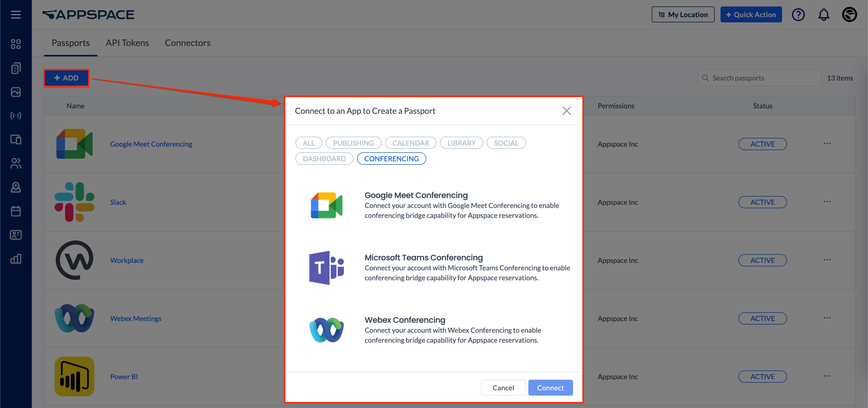This screenshot has height=408, width=868.
Task: Expand the ellipsis menu for Workplace row
Action: pyautogui.click(x=827, y=260)
